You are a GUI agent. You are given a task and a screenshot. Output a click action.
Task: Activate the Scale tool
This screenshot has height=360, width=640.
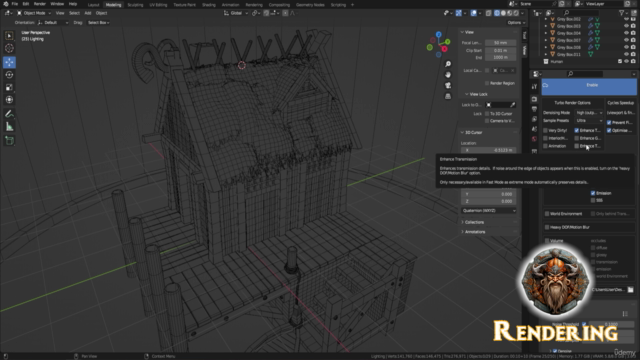click(x=9, y=87)
